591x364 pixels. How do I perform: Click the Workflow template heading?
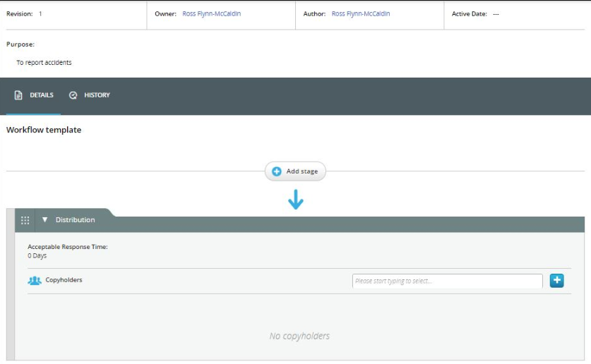(x=44, y=130)
